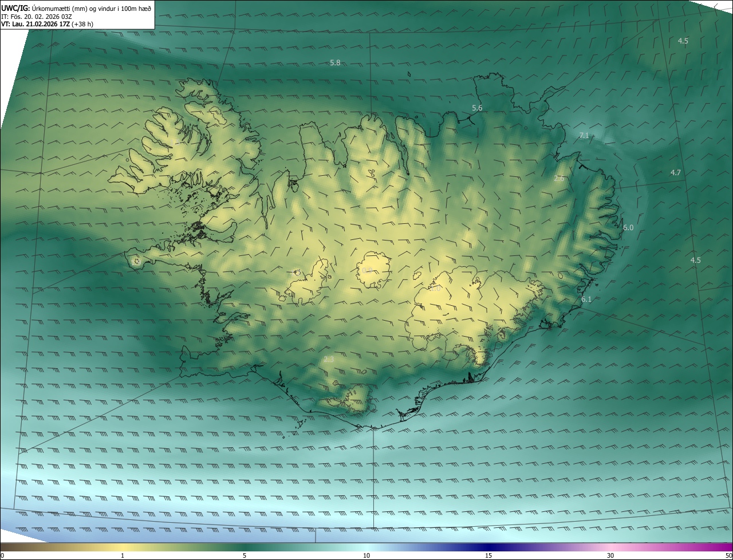Image resolution: width=733 pixels, height=560 pixels.
Task: Click the 4.7 value off the east coast
Action: click(676, 172)
